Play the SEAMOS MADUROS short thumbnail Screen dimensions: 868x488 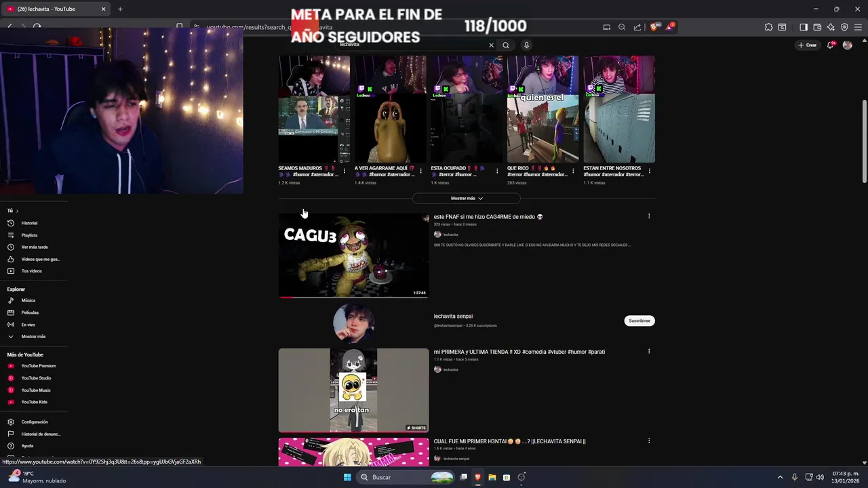314,109
